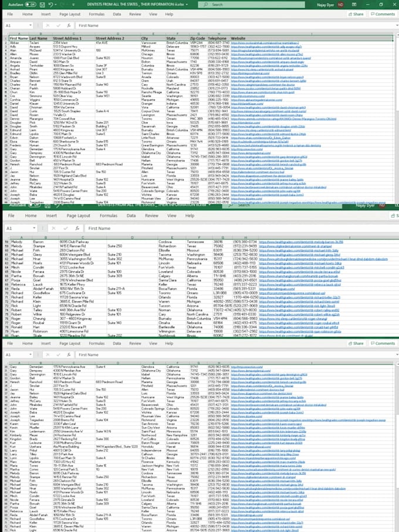Viewport: 399px width, 532px height.
Task: Open the Data tab in the bottom window
Action: [x=117, y=343]
